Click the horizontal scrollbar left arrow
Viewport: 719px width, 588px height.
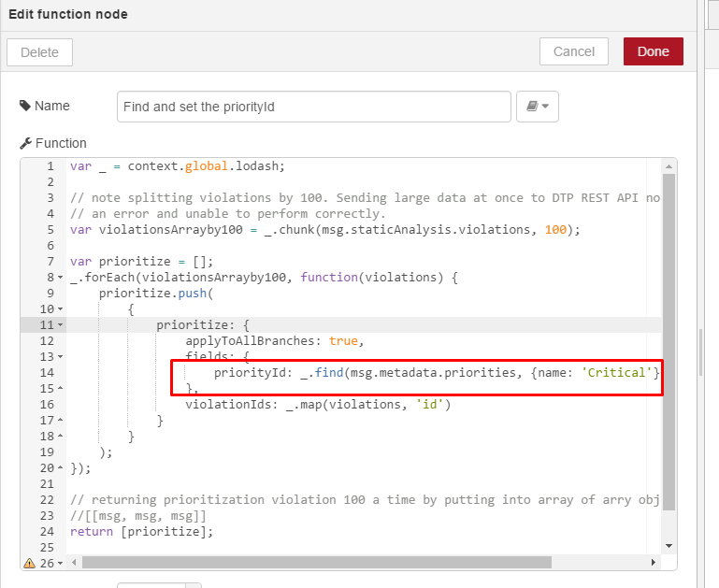(x=74, y=562)
